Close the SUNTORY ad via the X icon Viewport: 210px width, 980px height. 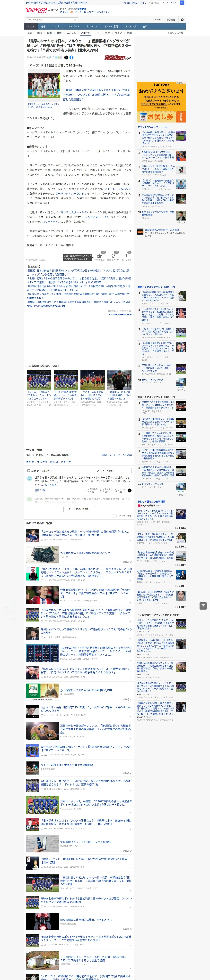pos(185,83)
